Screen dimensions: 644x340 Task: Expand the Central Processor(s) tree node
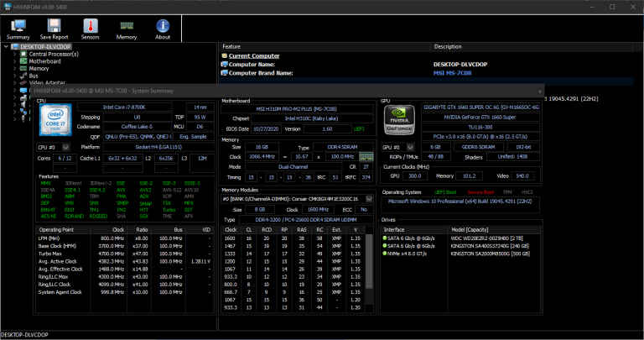14,55
